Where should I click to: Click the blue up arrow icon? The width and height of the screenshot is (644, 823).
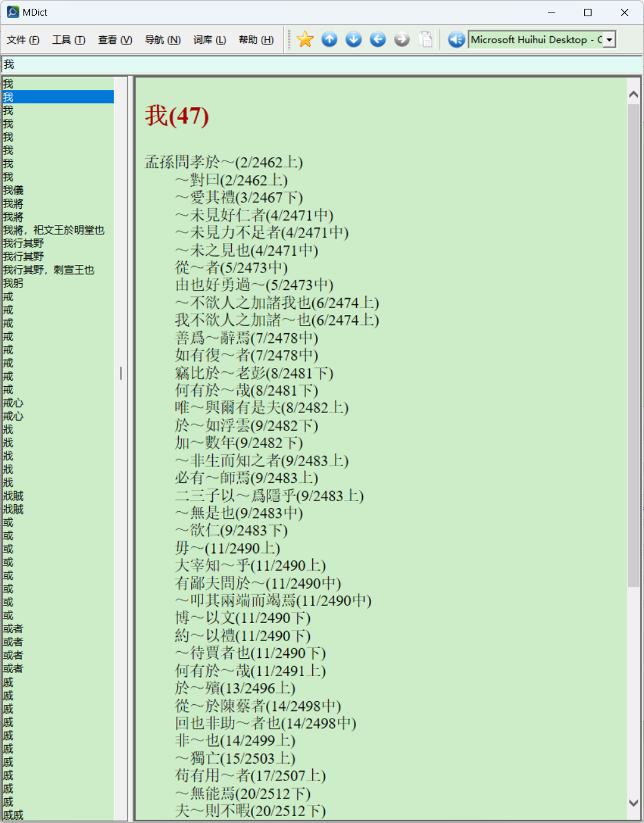[329, 39]
